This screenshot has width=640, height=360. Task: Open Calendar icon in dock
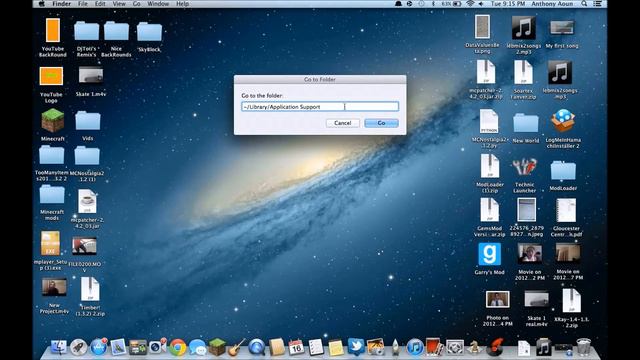(x=296, y=347)
